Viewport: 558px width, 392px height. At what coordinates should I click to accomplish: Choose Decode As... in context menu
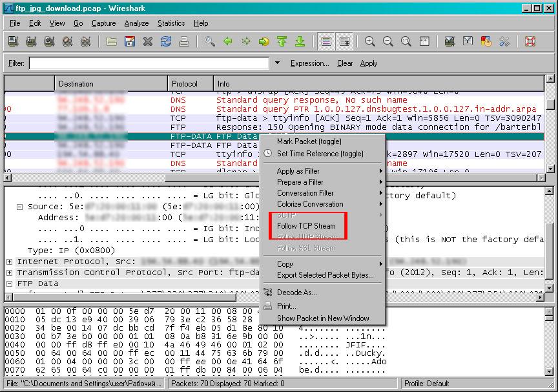click(323, 293)
